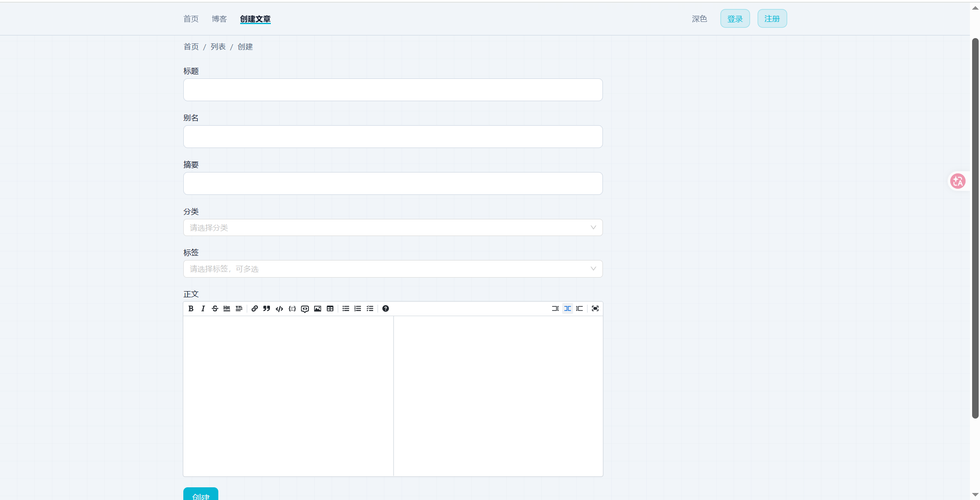Open the 分类 category dropdown
980x500 pixels.
coord(392,228)
